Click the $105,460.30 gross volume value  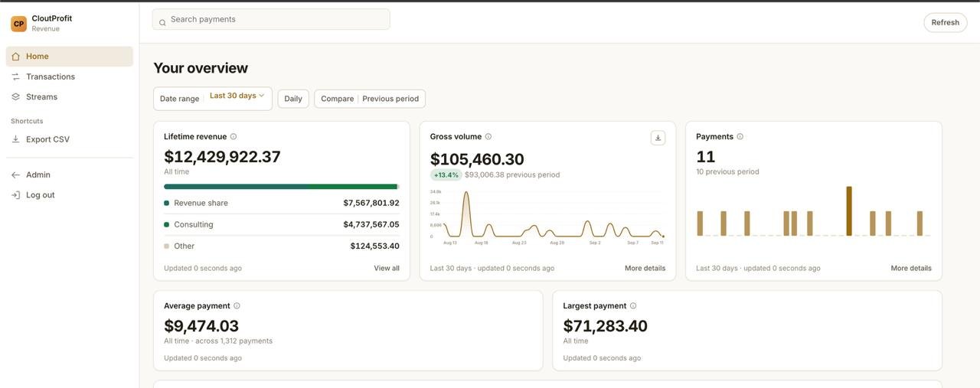(x=477, y=159)
